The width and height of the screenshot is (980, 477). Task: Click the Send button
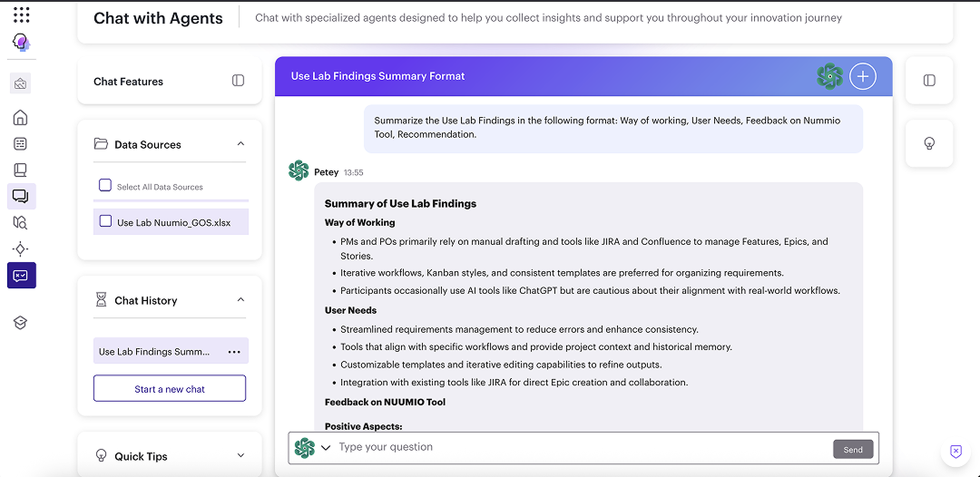coord(853,450)
